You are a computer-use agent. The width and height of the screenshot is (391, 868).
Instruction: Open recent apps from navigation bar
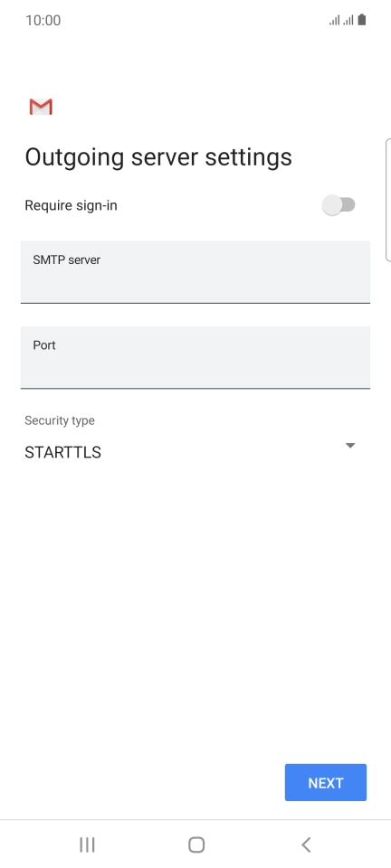(87, 844)
